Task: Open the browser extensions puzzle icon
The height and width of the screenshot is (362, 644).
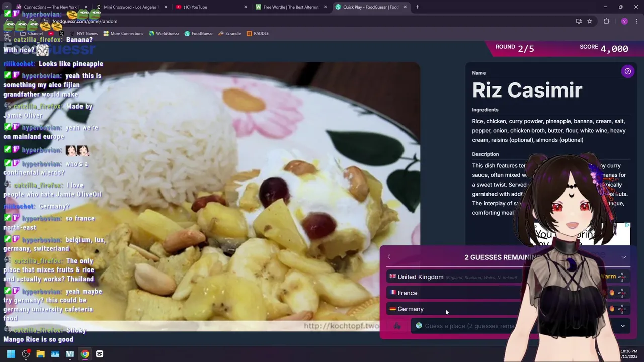Action: pos(606,21)
